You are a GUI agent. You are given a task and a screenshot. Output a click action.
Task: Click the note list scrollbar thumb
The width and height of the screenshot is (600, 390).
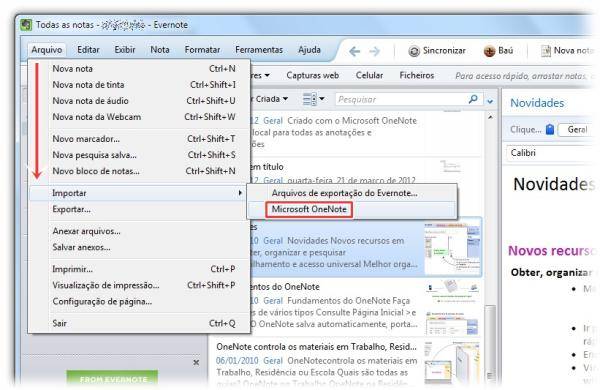[x=490, y=344]
